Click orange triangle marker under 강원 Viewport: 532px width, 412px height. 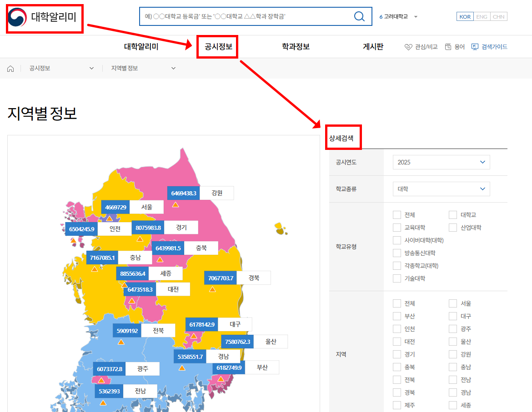(x=176, y=205)
